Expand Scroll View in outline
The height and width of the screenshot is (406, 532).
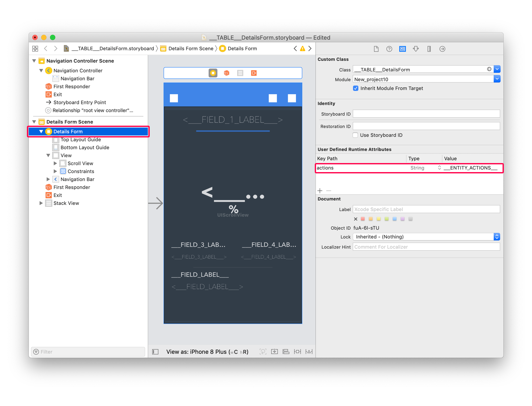55,163
